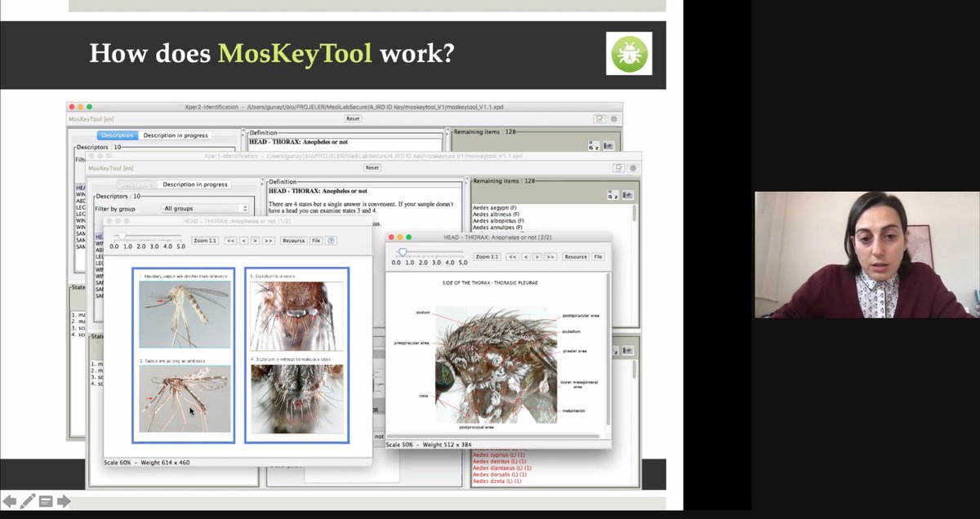Select state 1 maxillary palpus mosquito image
The image size is (980, 519).
click(x=185, y=315)
